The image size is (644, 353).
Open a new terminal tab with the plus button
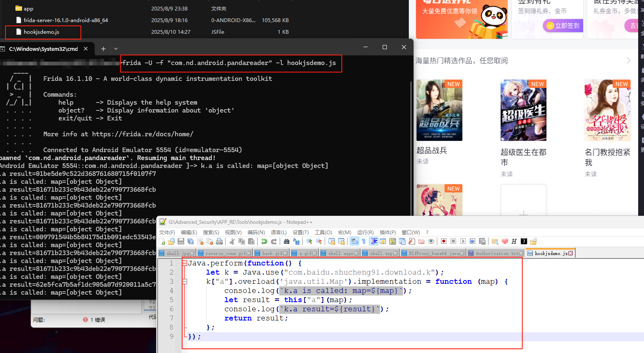click(x=103, y=48)
